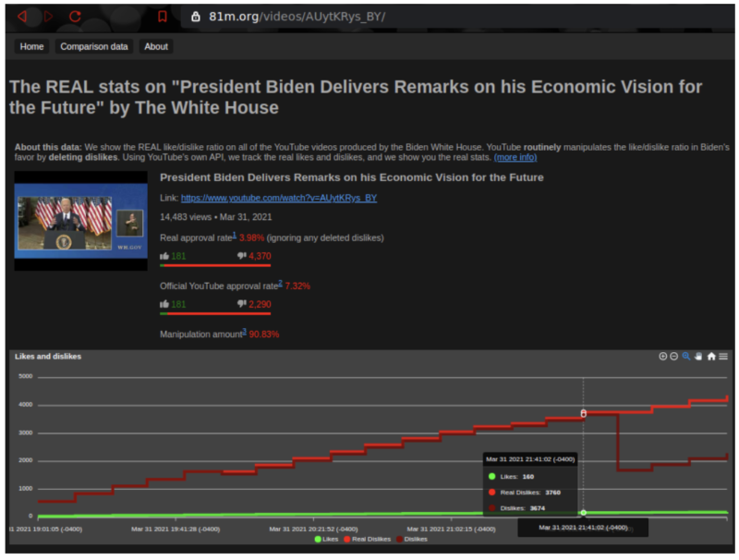
Task: Click the browser back arrow
Action: tap(22, 17)
